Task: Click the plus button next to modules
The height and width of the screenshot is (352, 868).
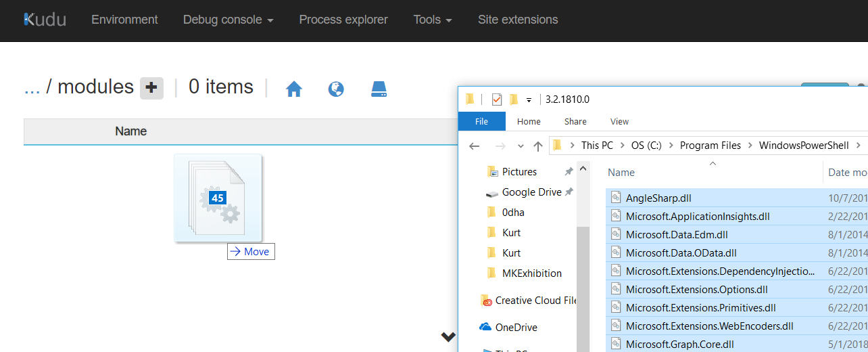Action: point(151,88)
